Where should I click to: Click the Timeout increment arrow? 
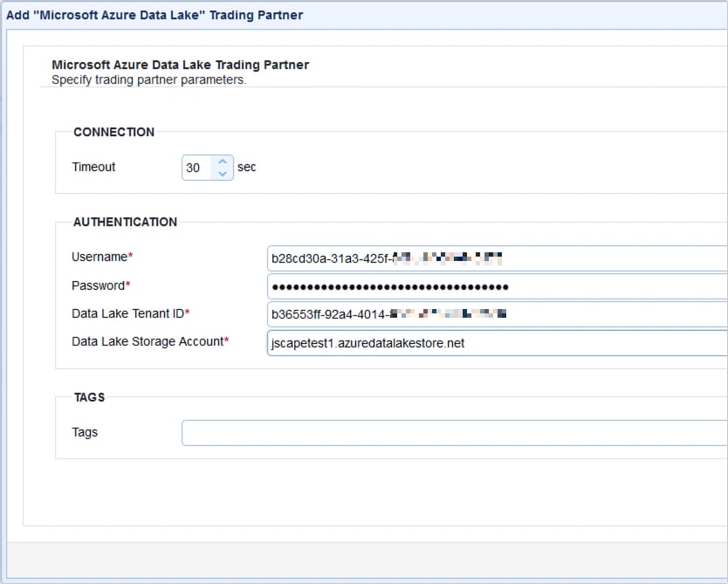[x=223, y=161]
